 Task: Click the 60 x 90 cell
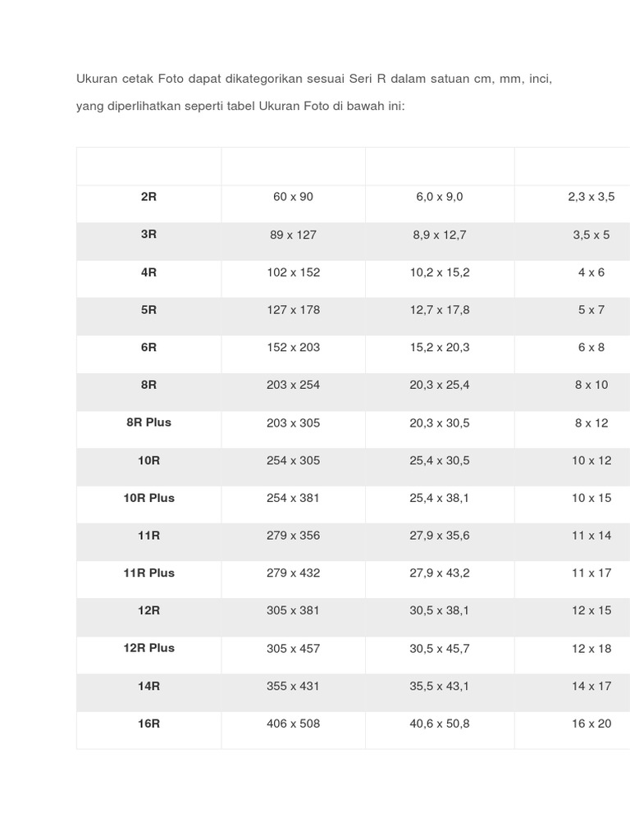tap(293, 197)
